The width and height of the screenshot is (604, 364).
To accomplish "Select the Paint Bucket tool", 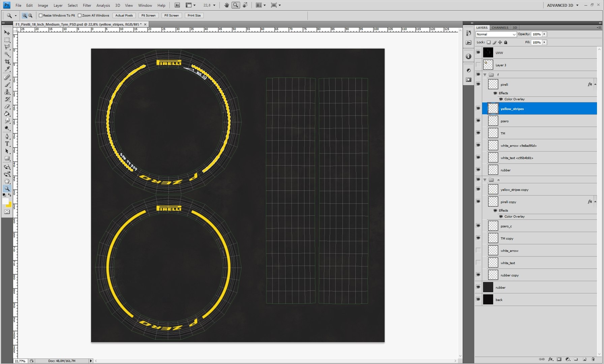I will [7, 114].
